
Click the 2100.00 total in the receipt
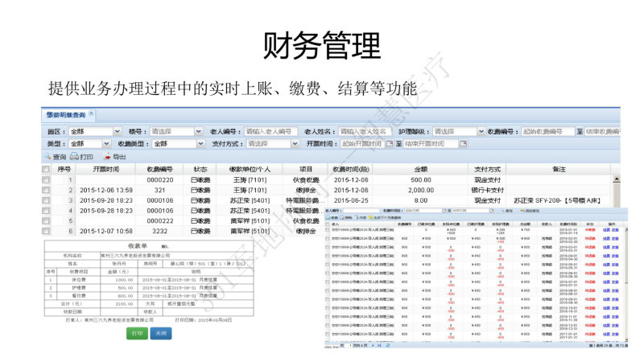pos(124,304)
